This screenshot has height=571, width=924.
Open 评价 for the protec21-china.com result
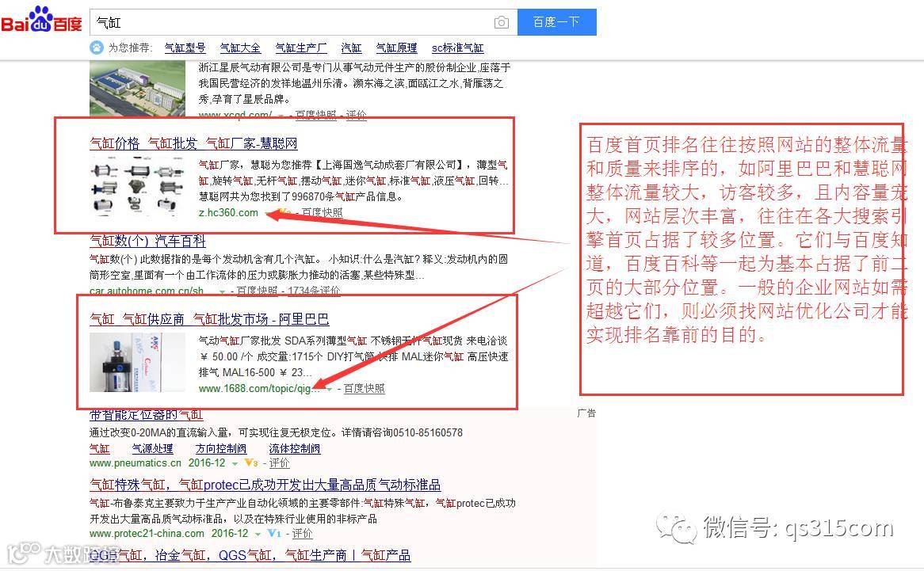302,533
